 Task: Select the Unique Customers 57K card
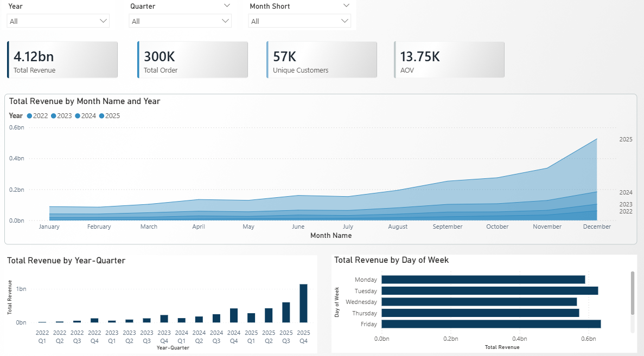[x=322, y=60]
